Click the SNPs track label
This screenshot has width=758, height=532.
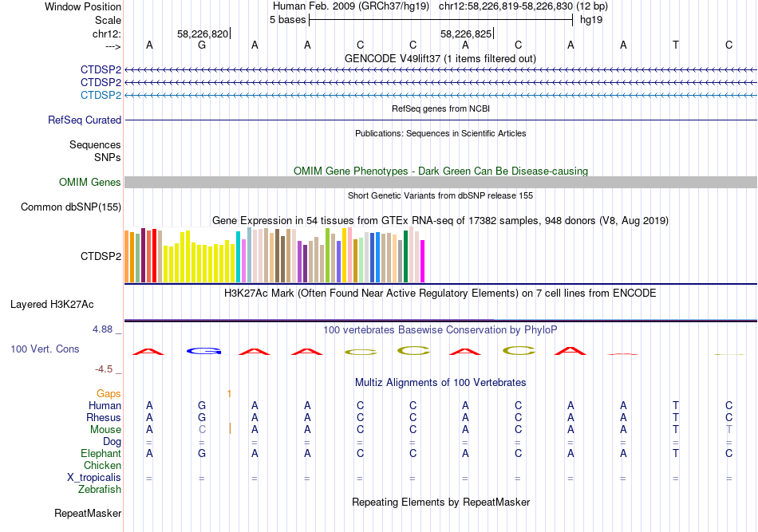tap(108, 157)
